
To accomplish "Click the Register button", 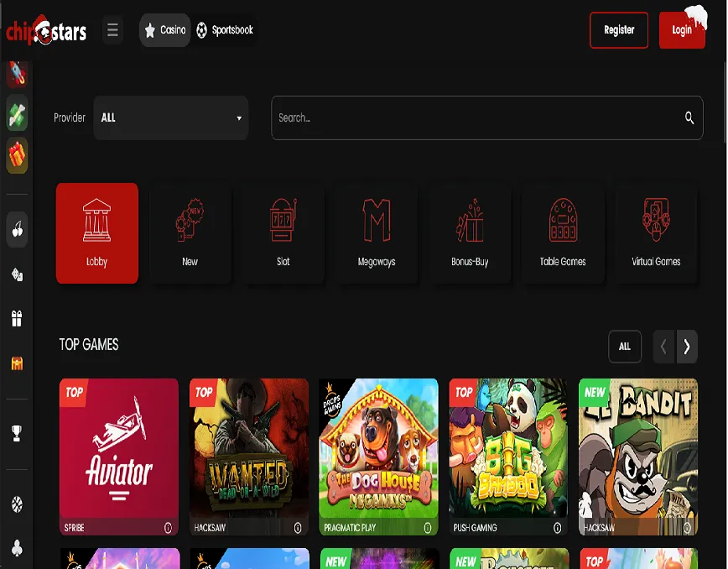I will pyautogui.click(x=619, y=30).
